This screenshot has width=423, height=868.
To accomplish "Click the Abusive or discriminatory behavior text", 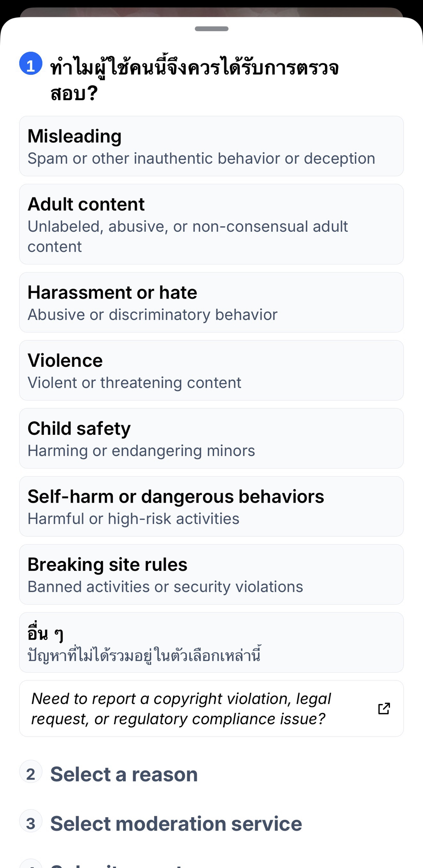I will [152, 315].
